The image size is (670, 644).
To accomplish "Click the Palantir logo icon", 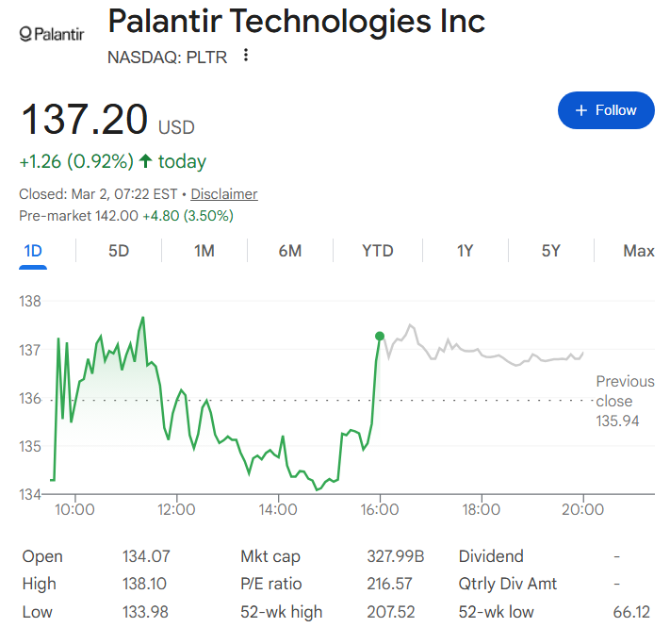I will [52, 34].
